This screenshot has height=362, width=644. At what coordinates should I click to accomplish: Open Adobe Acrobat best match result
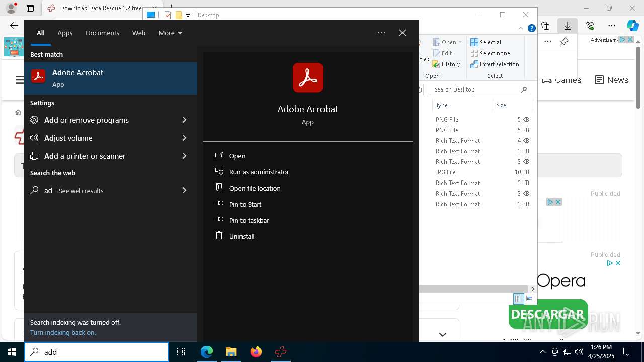pyautogui.click(x=111, y=78)
